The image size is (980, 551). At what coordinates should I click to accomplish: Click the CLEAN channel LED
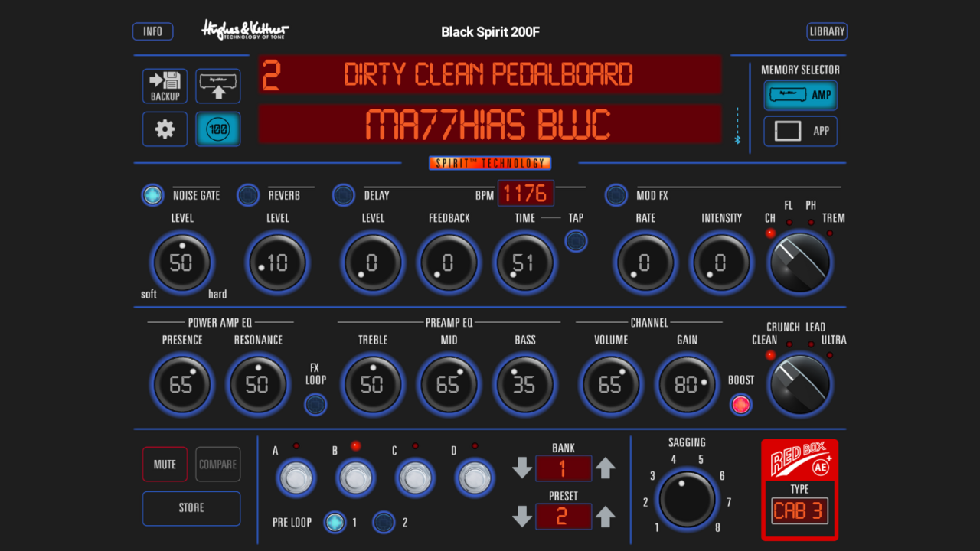[x=770, y=355]
